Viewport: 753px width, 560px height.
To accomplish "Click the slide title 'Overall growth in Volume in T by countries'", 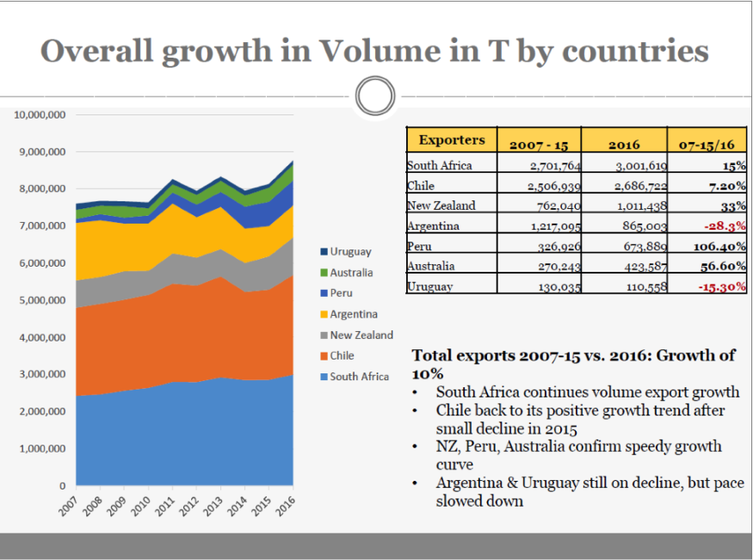I will pyautogui.click(x=374, y=52).
